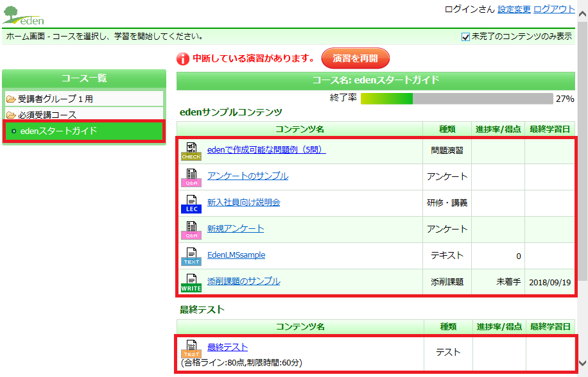Click the page scrollbar up arrow
The width and height of the screenshot is (588, 377).
pyautogui.click(x=582, y=14)
